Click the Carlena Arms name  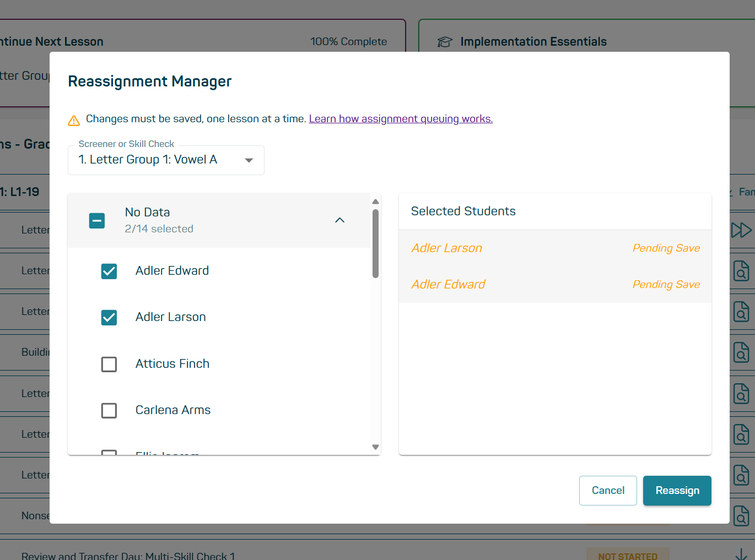173,410
